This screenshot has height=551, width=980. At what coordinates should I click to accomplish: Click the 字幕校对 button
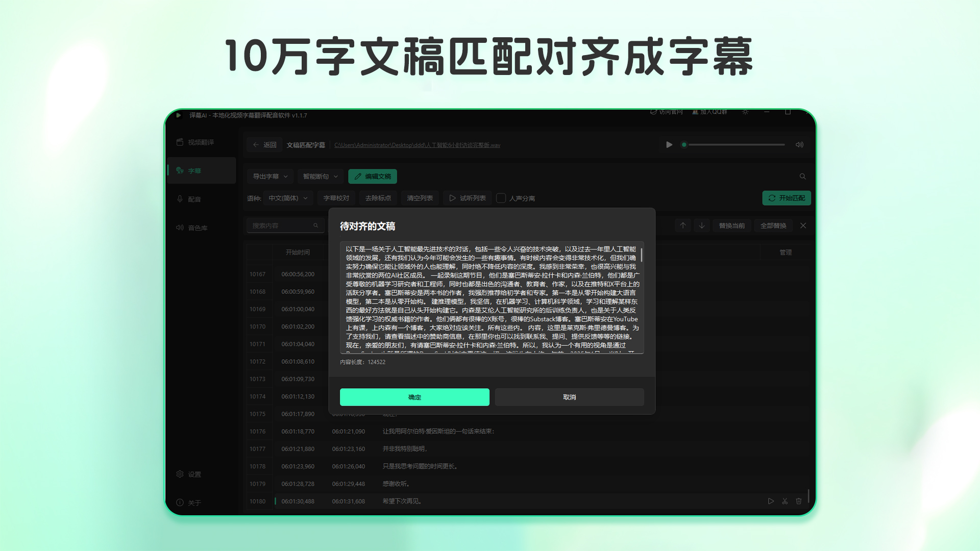(336, 198)
